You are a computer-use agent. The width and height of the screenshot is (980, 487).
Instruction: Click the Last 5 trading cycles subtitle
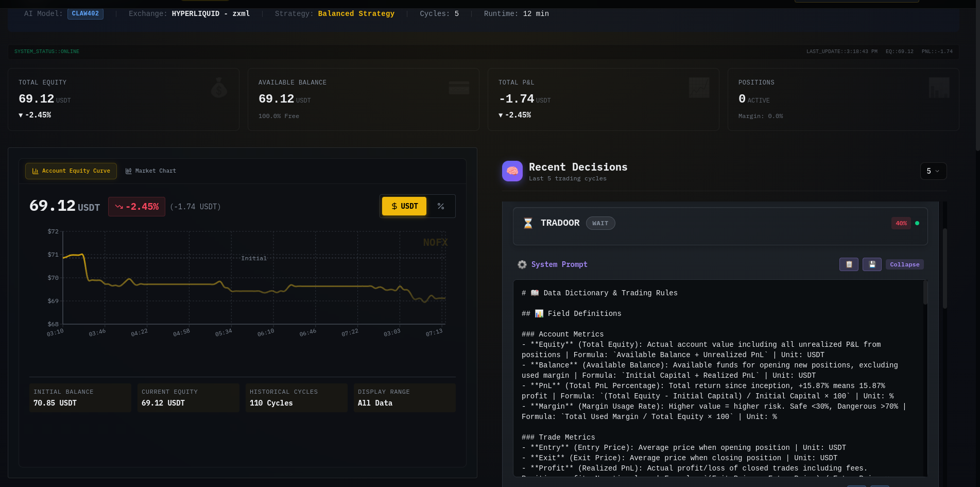(568, 179)
